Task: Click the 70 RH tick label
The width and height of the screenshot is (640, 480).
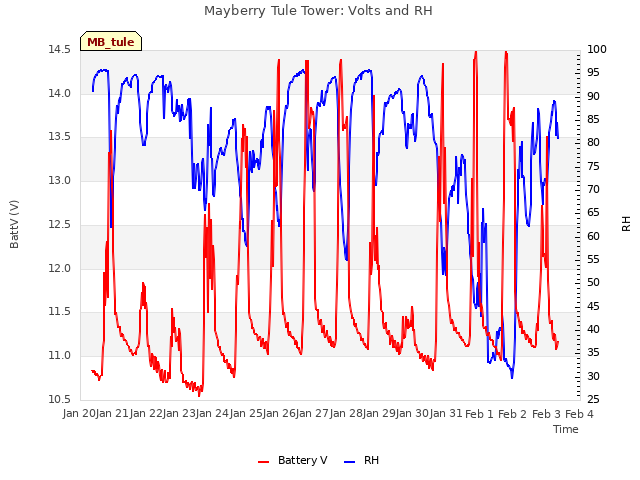Action: coord(593,189)
